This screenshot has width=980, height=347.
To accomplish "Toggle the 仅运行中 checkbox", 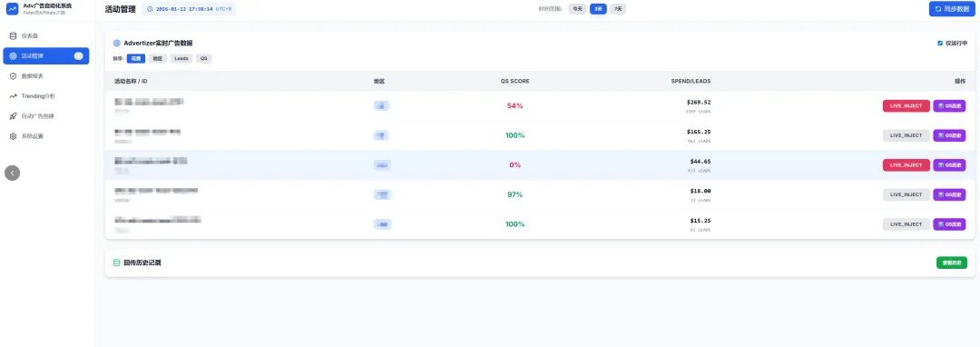I will [x=940, y=43].
